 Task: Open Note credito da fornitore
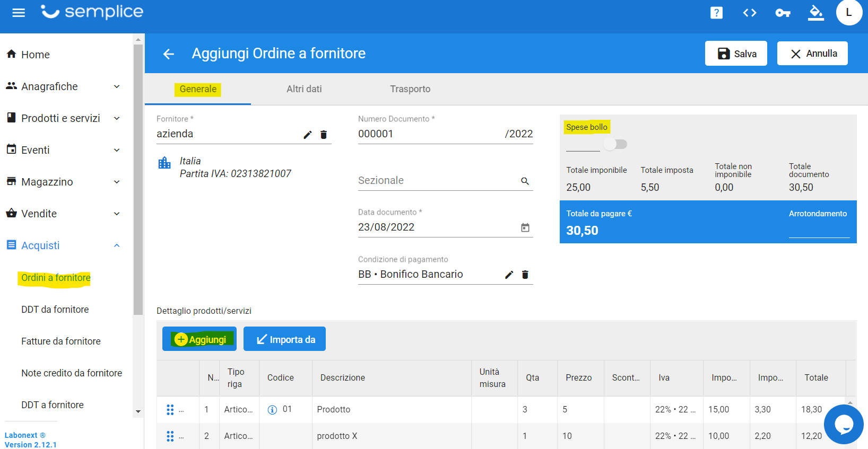(72, 373)
